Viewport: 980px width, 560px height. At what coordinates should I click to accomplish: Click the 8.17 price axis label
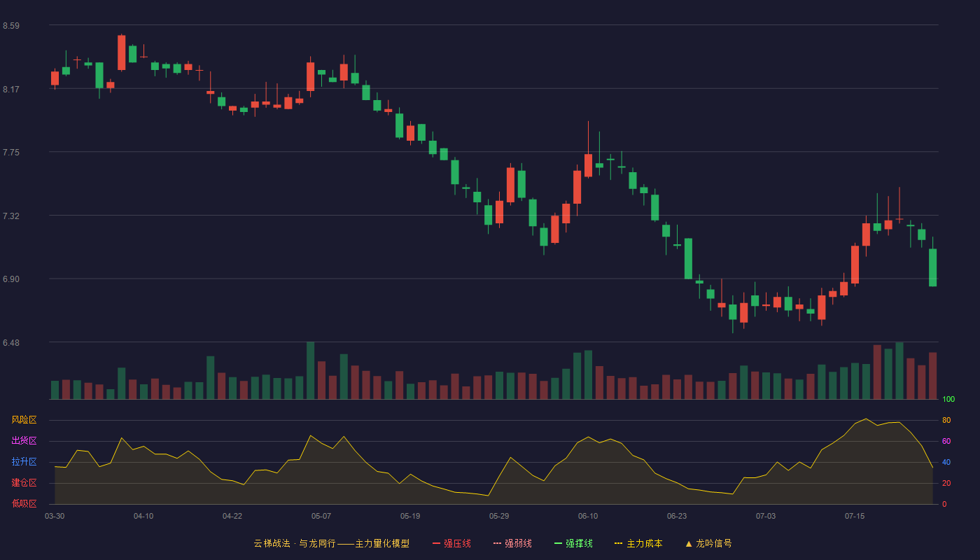tap(11, 90)
